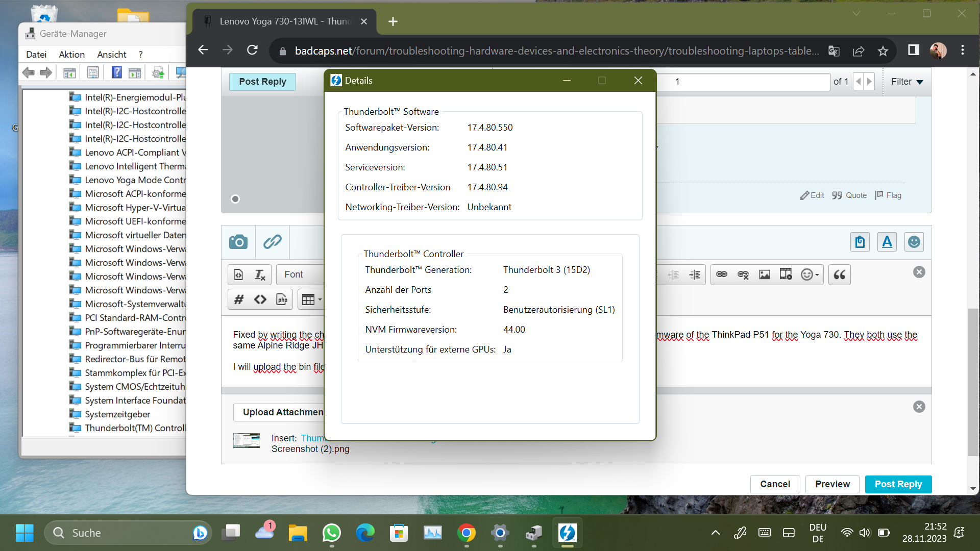This screenshot has width=980, height=551.
Task: Toggle the text formatting A button
Action: [887, 242]
